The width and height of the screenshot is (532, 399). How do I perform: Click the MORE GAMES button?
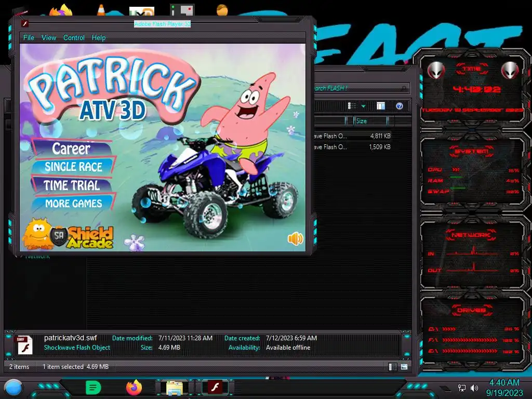click(74, 203)
